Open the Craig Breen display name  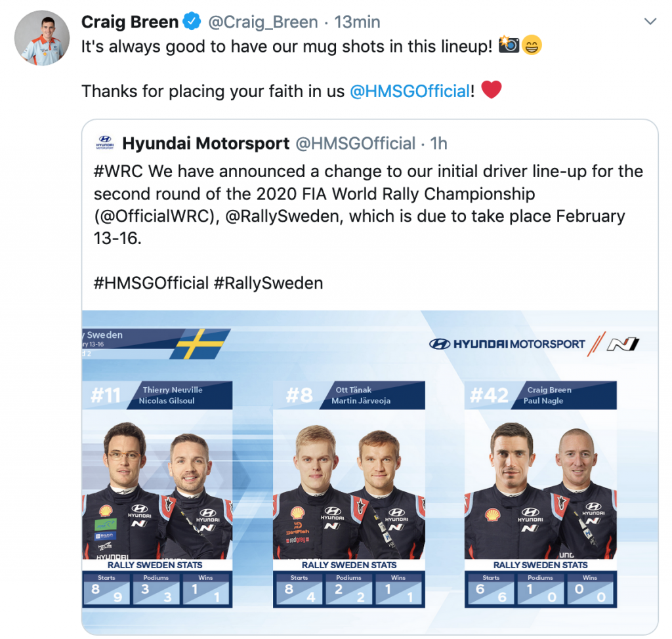[130, 22]
